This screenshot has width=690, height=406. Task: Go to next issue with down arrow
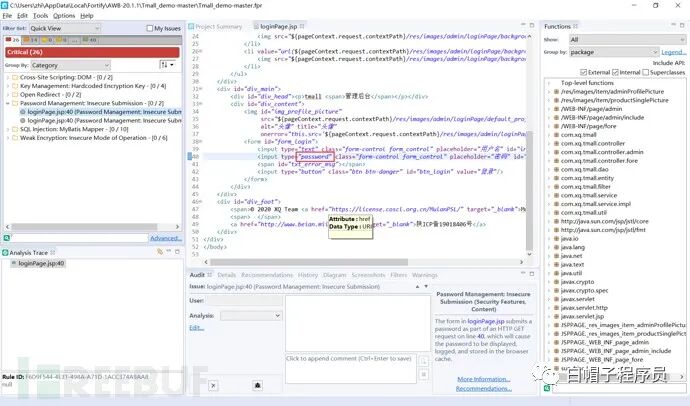tap(426, 286)
